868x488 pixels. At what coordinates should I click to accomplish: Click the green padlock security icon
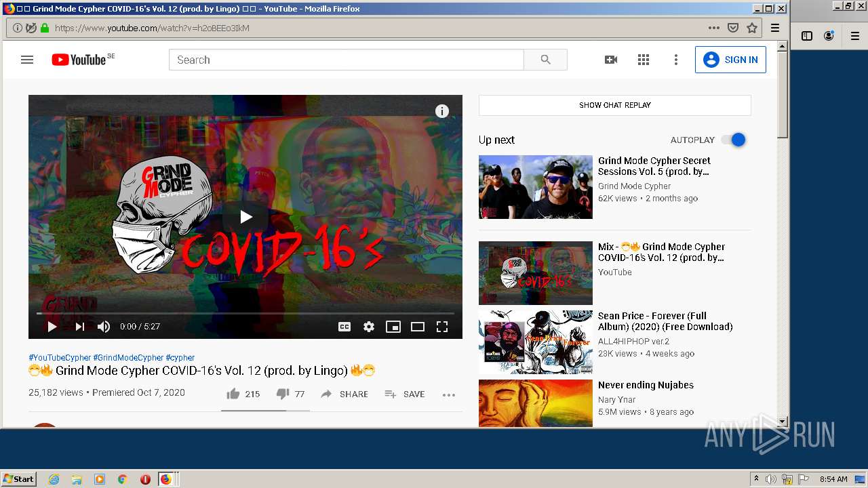[45, 28]
